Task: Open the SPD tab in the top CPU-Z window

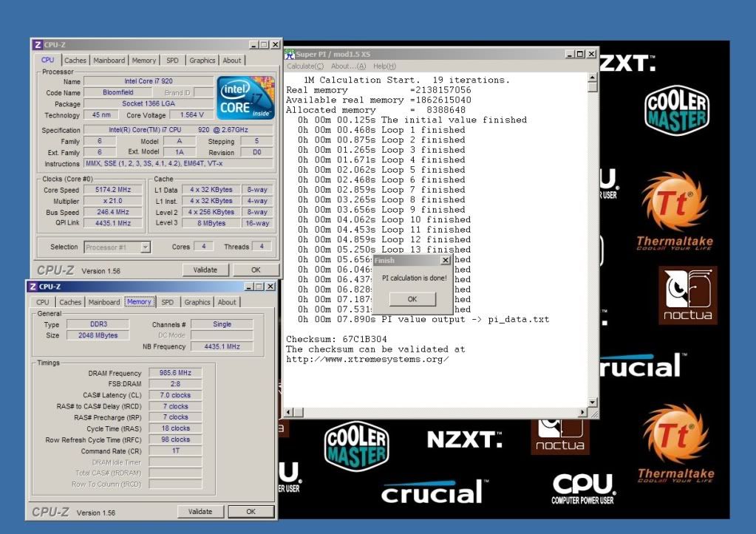Action: click(172, 61)
